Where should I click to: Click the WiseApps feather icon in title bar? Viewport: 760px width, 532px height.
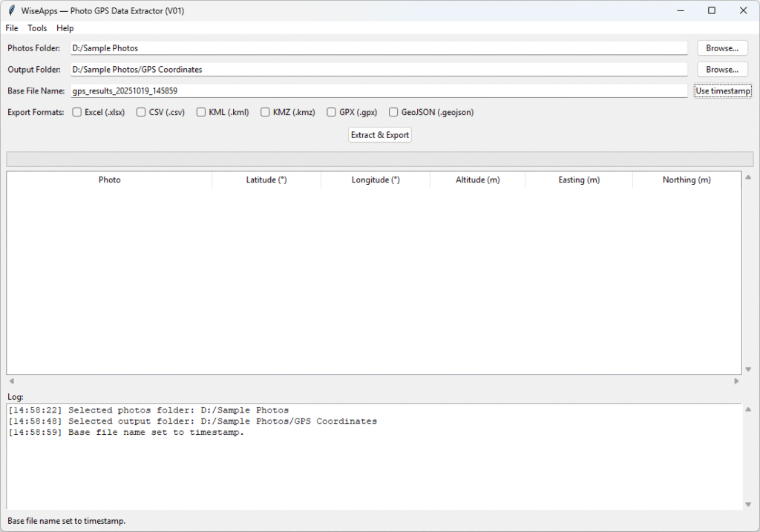pyautogui.click(x=11, y=10)
